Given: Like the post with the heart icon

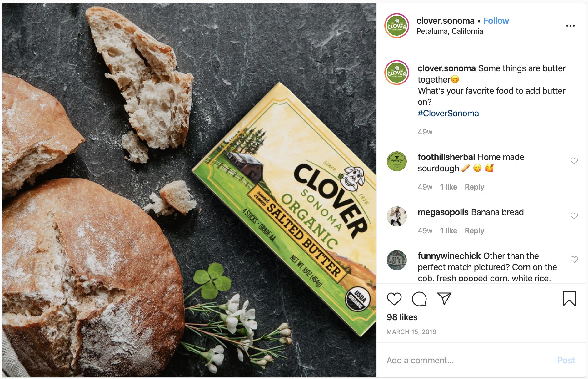Looking at the screenshot, I should point(394,299).
